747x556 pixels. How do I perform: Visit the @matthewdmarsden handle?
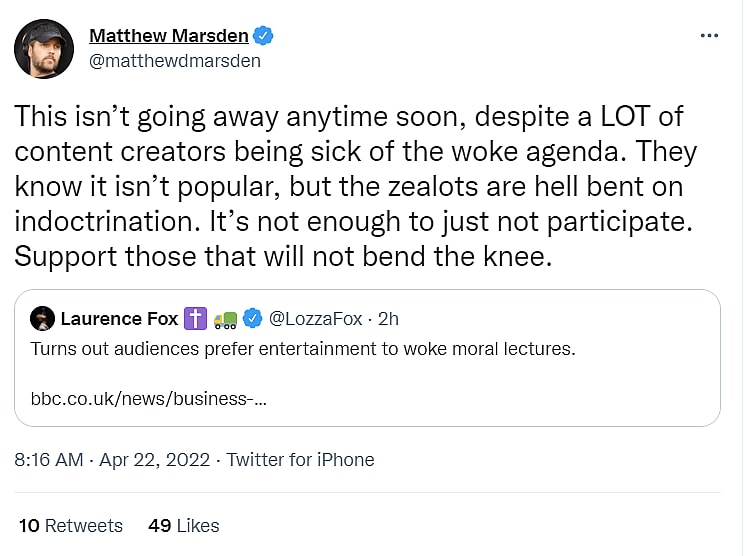pyautogui.click(x=175, y=60)
